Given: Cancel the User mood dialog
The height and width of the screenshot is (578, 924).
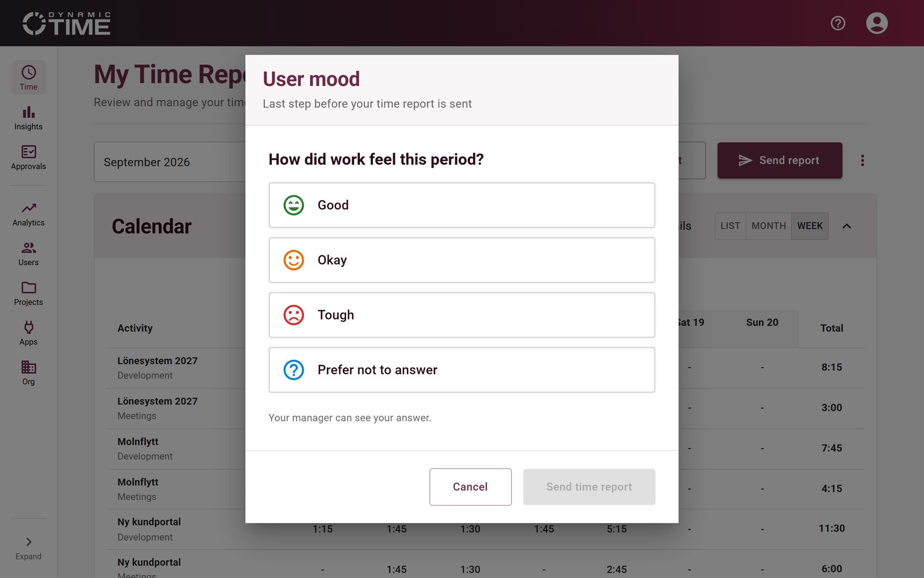Looking at the screenshot, I should click(470, 487).
